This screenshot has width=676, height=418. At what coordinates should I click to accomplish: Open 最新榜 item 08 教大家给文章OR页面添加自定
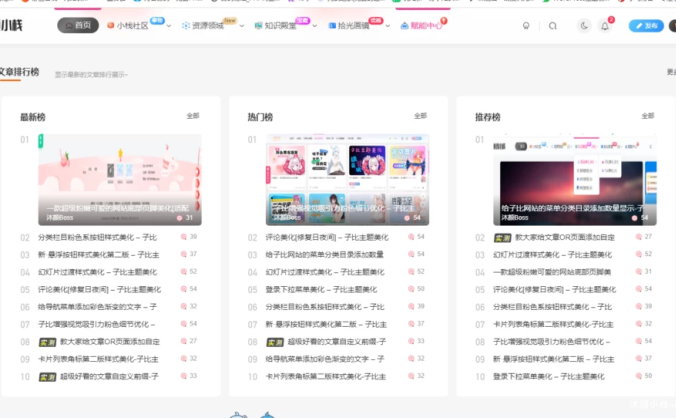coord(110,342)
